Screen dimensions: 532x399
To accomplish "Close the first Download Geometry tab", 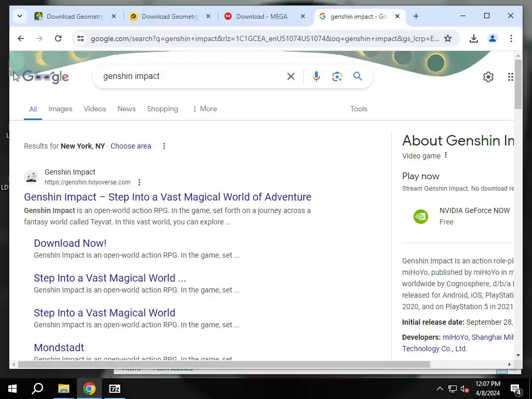I will [x=114, y=16].
